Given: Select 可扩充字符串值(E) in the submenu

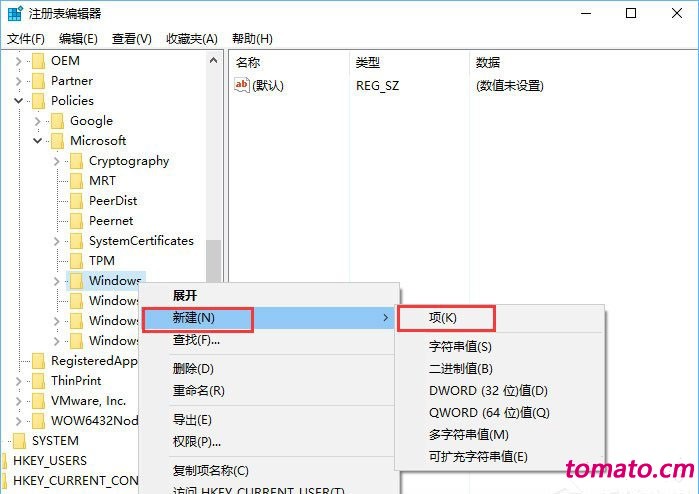Looking at the screenshot, I should 500,457.
